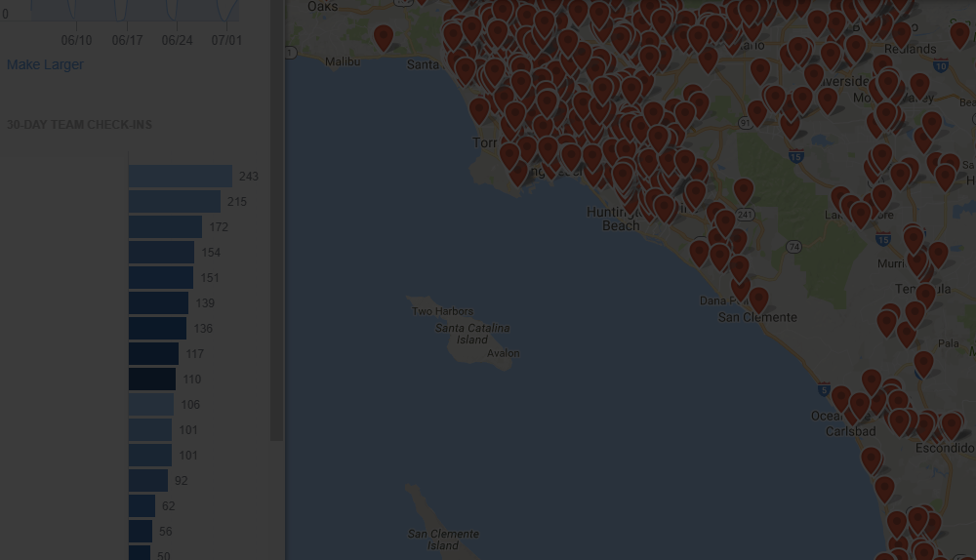Select the bar labeled 56
Viewport: 976px width, 560px height.
(x=141, y=532)
